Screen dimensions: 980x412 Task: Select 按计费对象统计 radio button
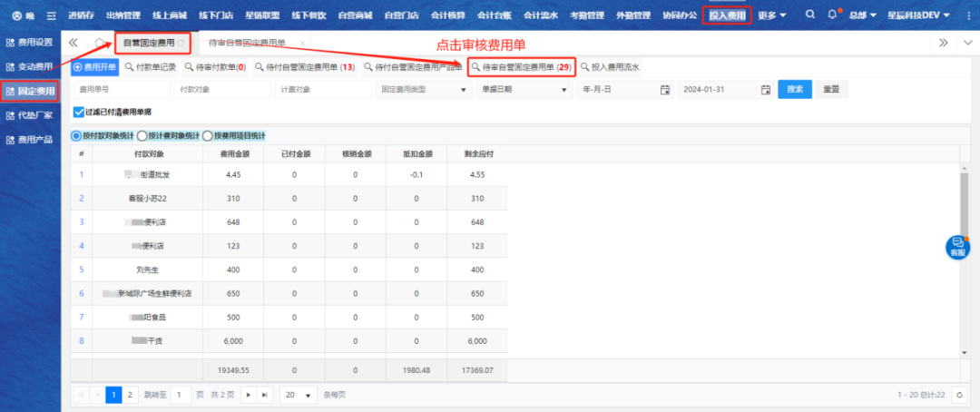[x=142, y=135]
